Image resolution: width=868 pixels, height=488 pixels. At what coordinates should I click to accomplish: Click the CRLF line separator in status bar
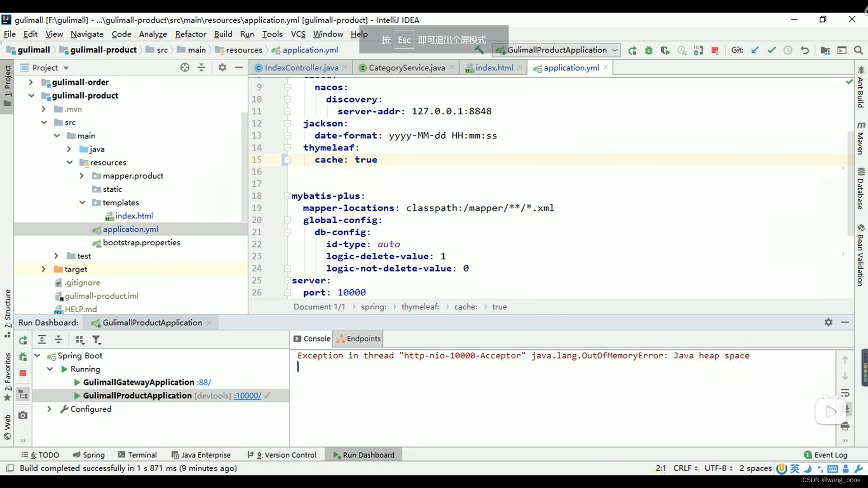tap(685, 468)
